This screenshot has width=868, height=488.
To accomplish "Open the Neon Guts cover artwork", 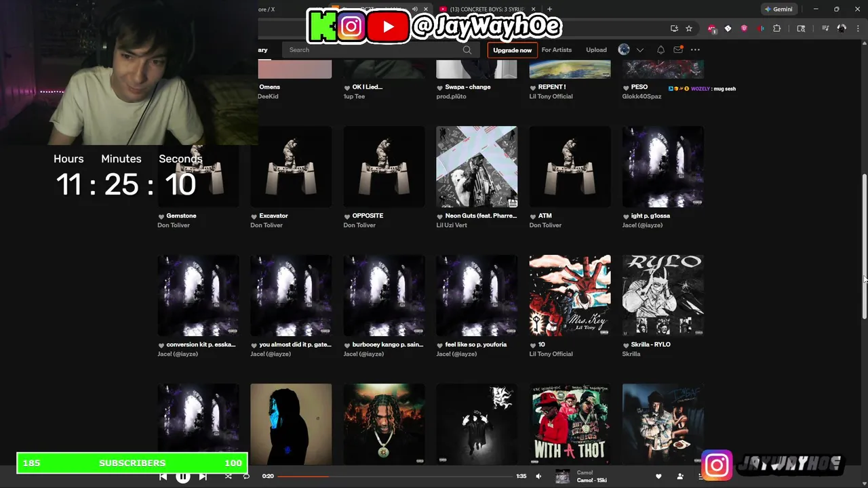I will pyautogui.click(x=477, y=167).
